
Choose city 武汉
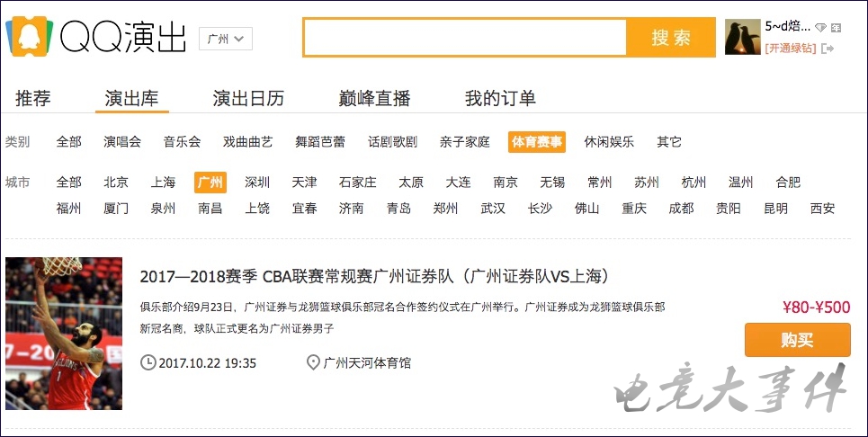click(x=493, y=209)
